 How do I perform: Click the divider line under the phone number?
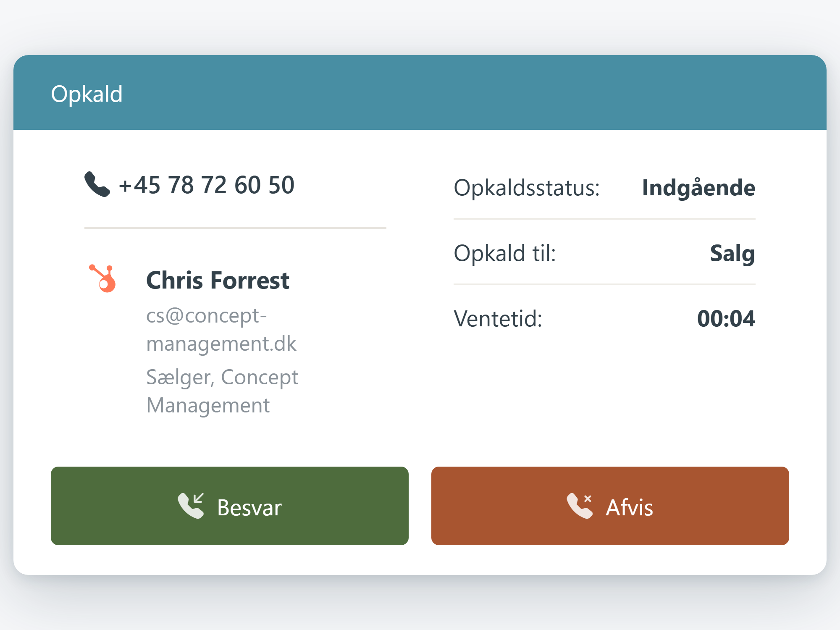(x=235, y=228)
